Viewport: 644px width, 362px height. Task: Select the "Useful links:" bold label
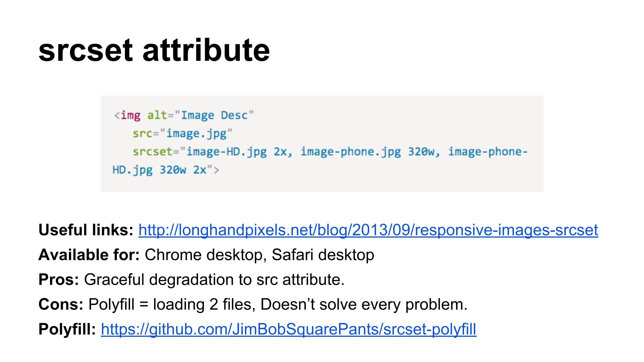click(x=86, y=230)
